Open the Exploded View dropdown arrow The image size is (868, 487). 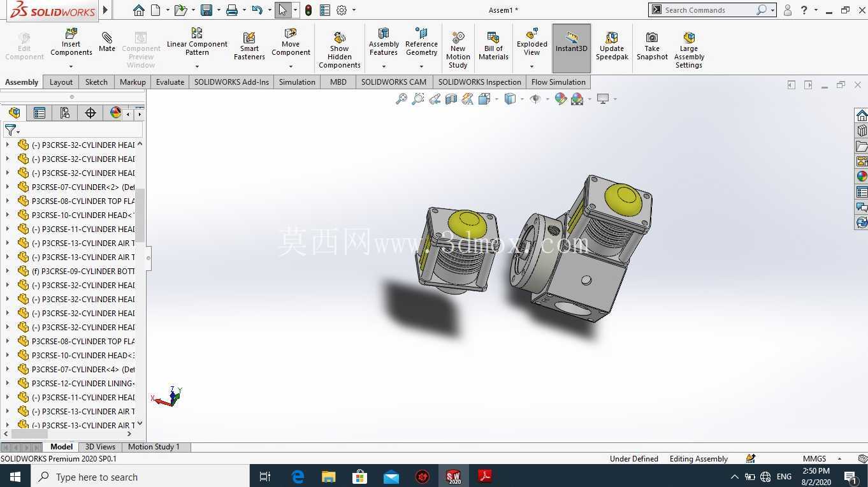tap(532, 66)
